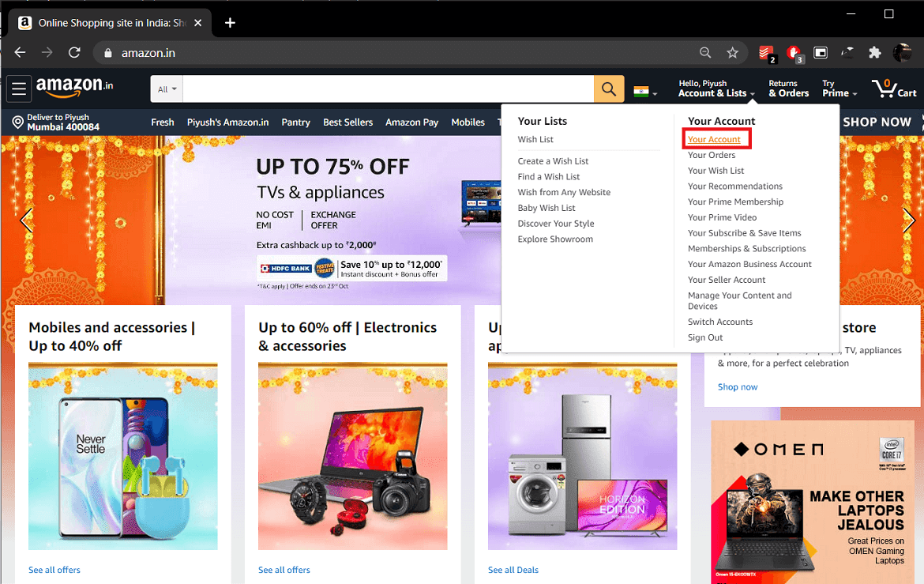Open the browser extensions puzzle icon
924x584 pixels.
pos(875,52)
